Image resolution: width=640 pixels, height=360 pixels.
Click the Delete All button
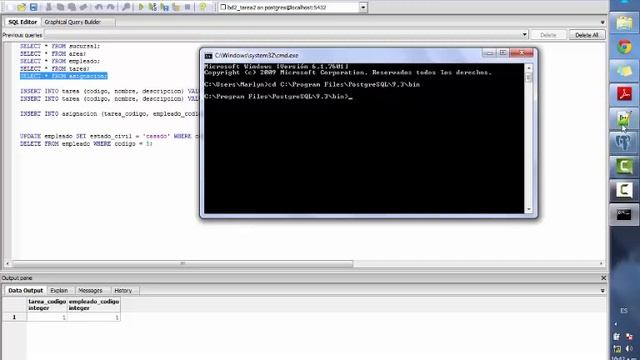coord(587,35)
